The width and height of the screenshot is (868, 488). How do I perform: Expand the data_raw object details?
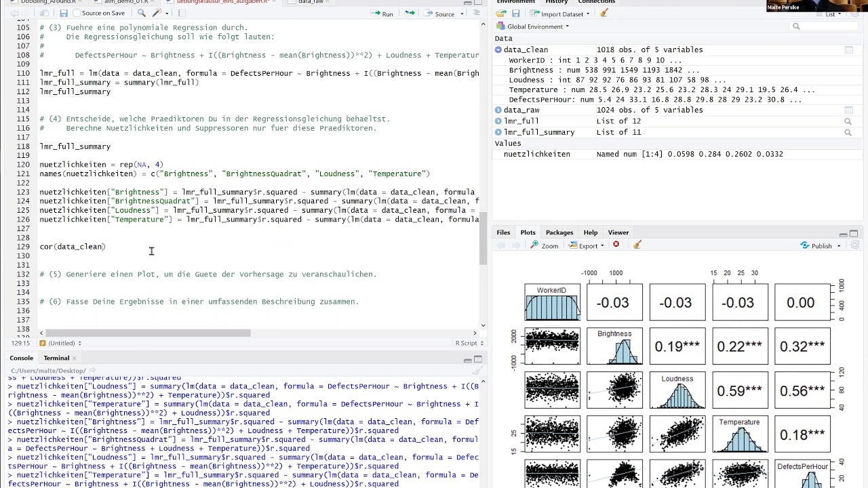click(x=498, y=110)
